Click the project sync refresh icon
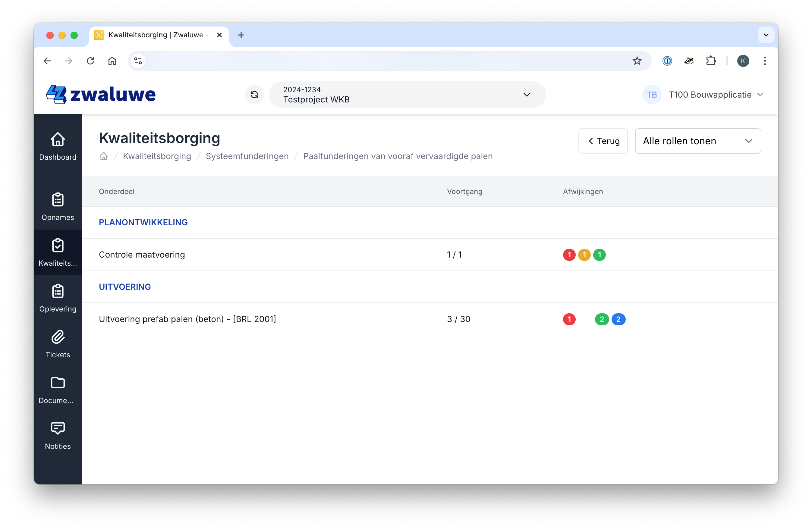812x529 pixels. (254, 95)
